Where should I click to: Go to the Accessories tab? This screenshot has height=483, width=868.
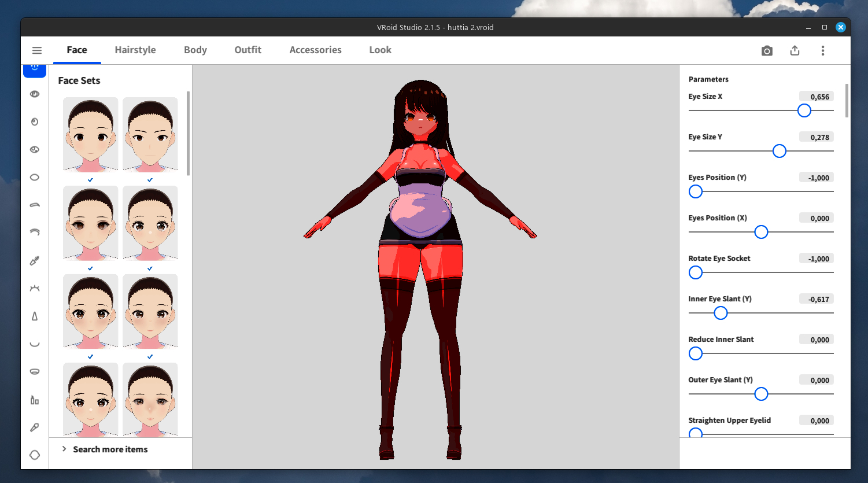coord(315,50)
